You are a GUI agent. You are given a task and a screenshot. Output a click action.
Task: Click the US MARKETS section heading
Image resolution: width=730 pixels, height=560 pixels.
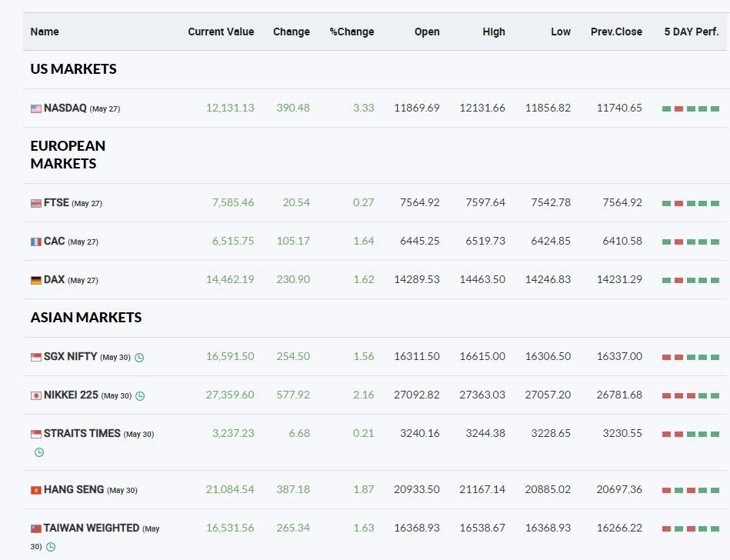(74, 69)
